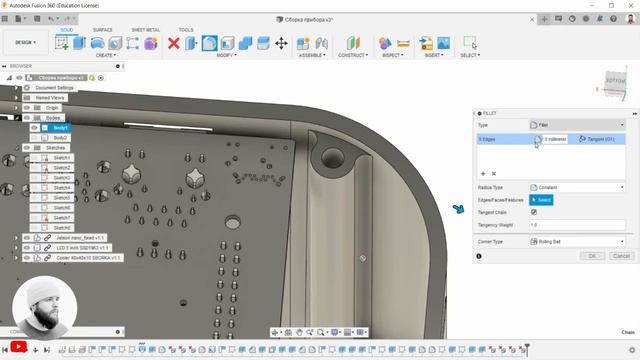This screenshot has height=360, width=640.
Task: Toggle the Tangent Chain checkbox
Action: 534,212
